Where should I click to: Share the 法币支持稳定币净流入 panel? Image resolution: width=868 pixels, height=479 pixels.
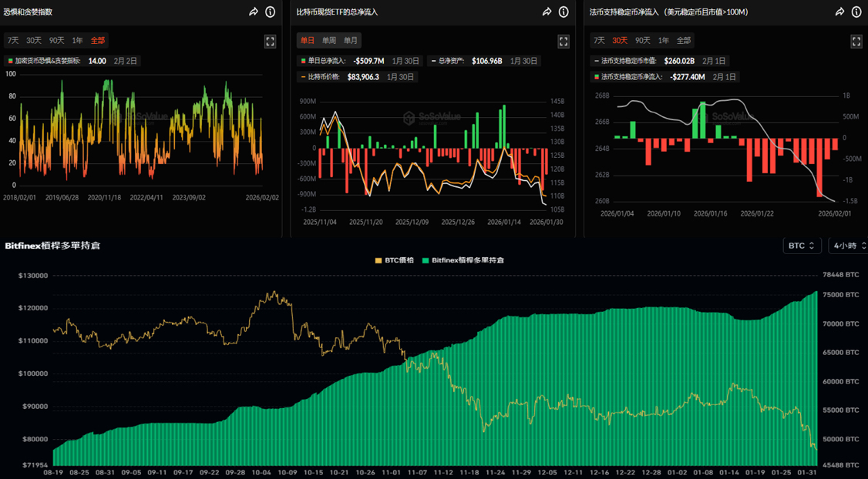pyautogui.click(x=839, y=12)
